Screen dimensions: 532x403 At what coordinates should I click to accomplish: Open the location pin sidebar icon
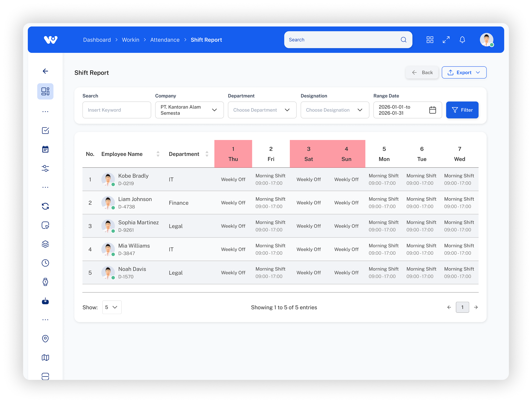pos(45,339)
